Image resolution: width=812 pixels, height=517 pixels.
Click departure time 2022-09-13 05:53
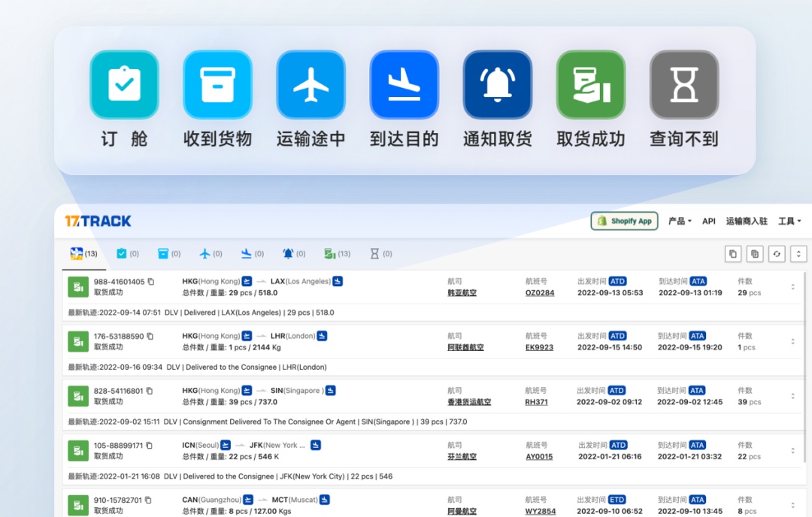click(x=610, y=293)
